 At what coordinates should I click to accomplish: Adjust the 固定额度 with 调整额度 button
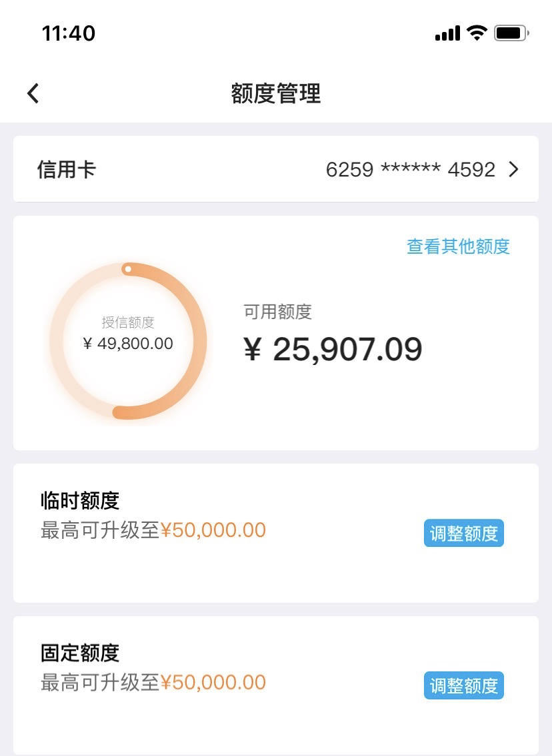tap(464, 685)
